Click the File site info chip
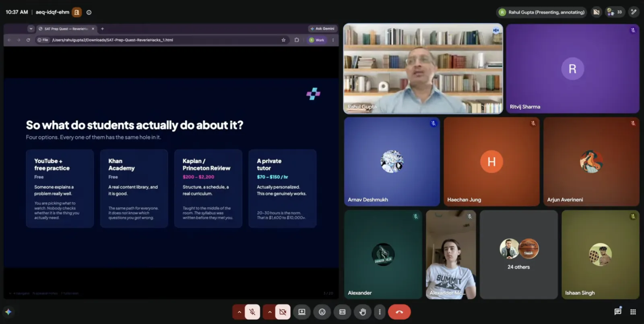Image resolution: width=644 pixels, height=324 pixels. pyautogui.click(x=43, y=40)
